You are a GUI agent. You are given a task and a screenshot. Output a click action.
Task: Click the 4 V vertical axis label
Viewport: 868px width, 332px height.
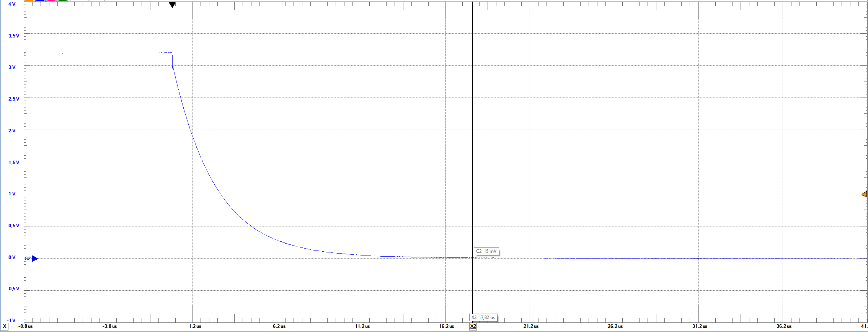point(12,4)
